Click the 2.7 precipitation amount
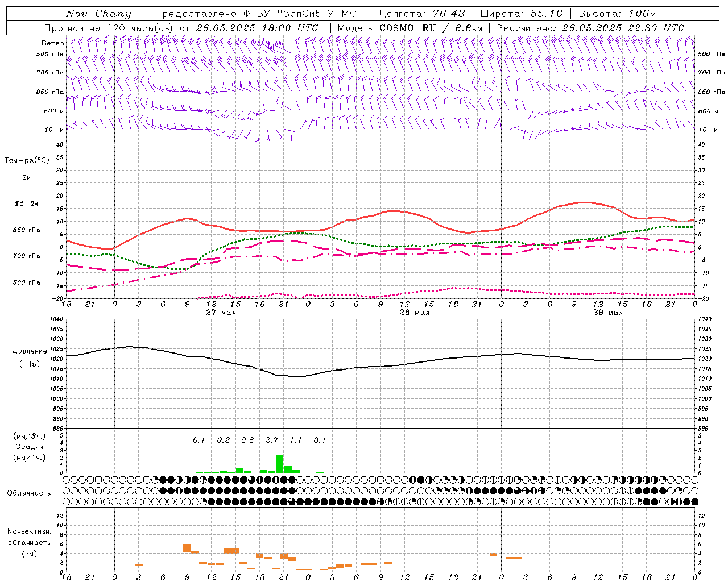The height and width of the screenshot is (582, 728). [272, 440]
